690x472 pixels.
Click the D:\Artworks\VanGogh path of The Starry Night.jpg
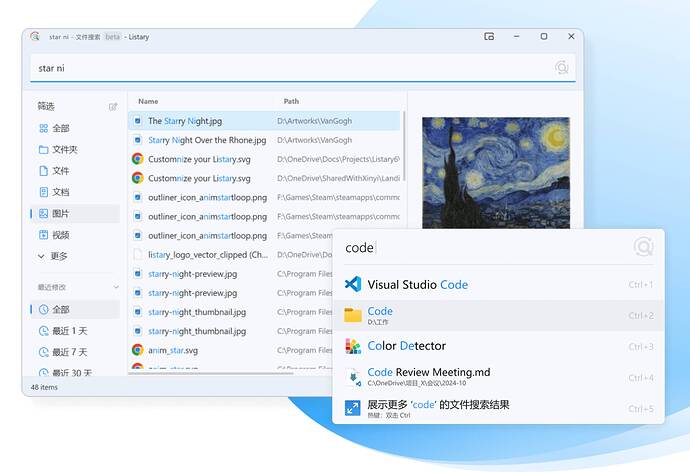pyautogui.click(x=314, y=121)
